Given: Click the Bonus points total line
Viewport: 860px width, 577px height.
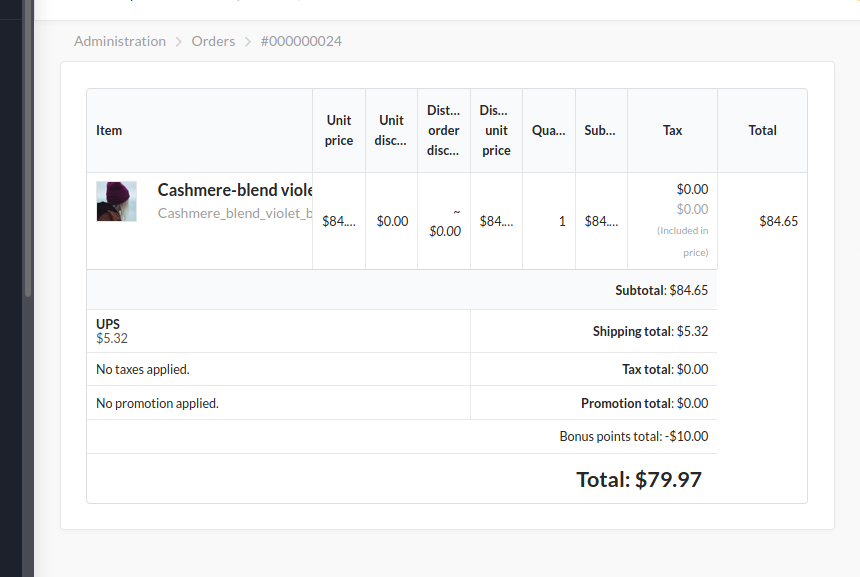Looking at the screenshot, I should click(x=633, y=436).
